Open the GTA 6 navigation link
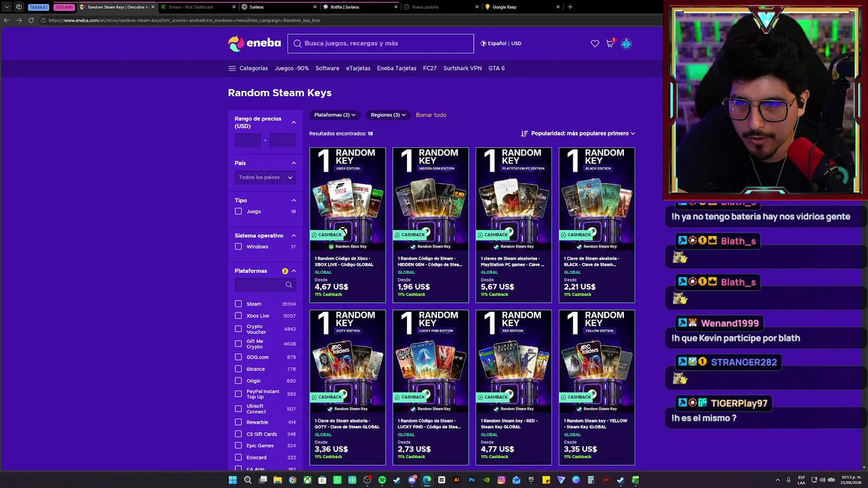Viewport: 868px width, 488px height. (x=496, y=68)
